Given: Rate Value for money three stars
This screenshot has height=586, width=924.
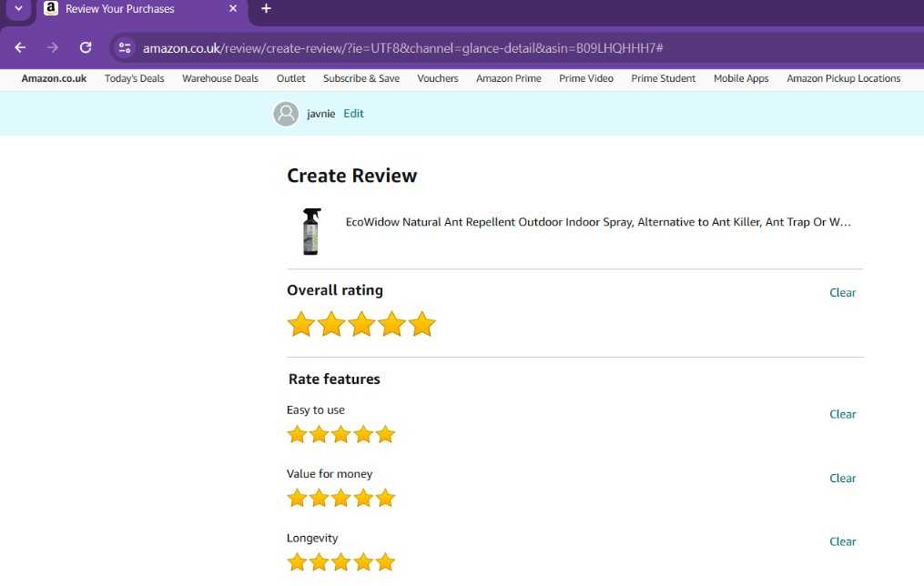Looking at the screenshot, I should [x=341, y=499].
